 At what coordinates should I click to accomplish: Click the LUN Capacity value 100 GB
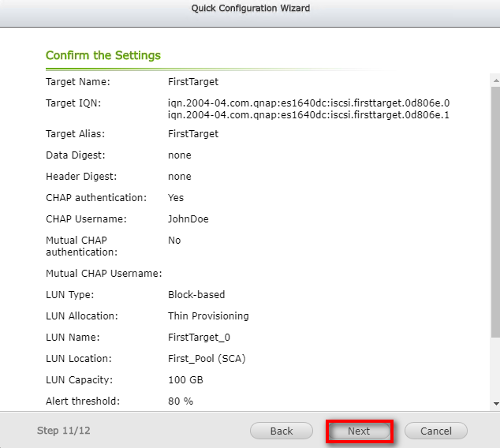[187, 379]
